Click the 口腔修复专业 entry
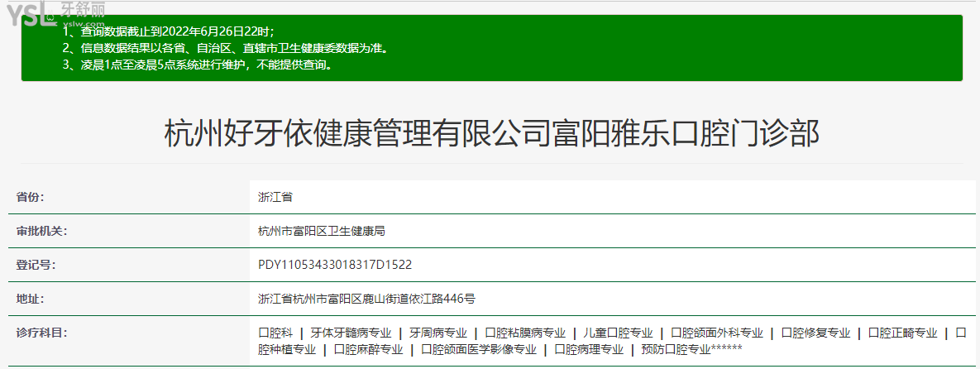Viewport: 980px width, 369px height. (x=815, y=333)
